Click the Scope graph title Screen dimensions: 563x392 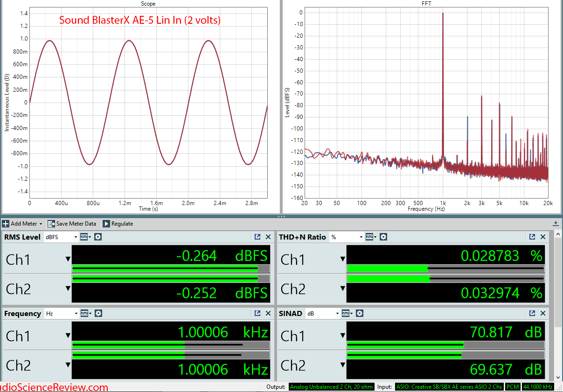[x=148, y=4]
